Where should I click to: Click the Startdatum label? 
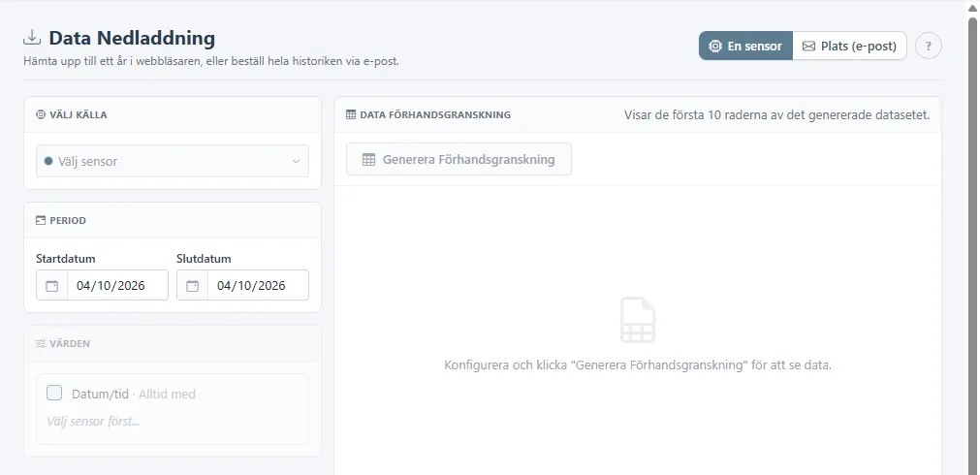pos(66,259)
